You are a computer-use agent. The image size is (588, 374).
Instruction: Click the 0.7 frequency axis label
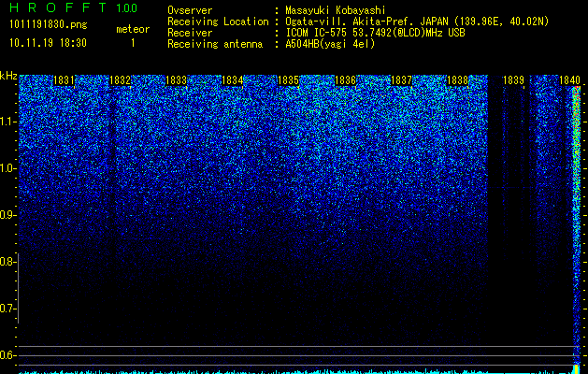(7, 309)
